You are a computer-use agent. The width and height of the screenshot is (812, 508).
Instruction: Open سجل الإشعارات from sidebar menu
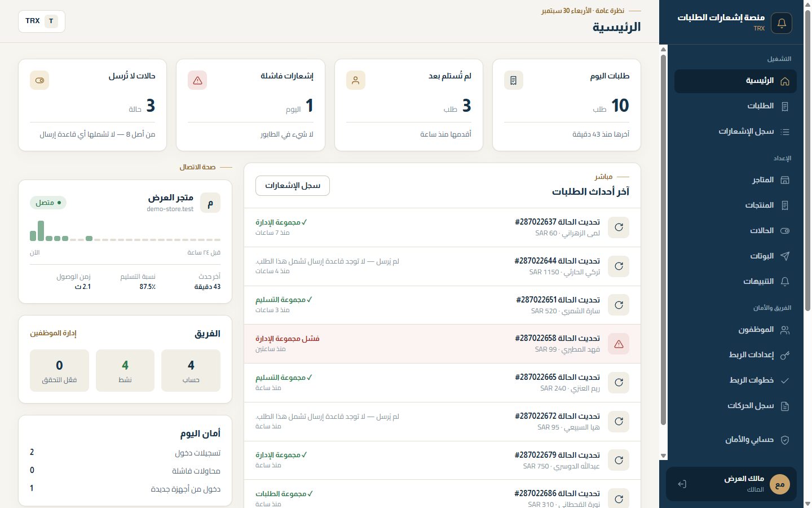[x=735, y=132]
